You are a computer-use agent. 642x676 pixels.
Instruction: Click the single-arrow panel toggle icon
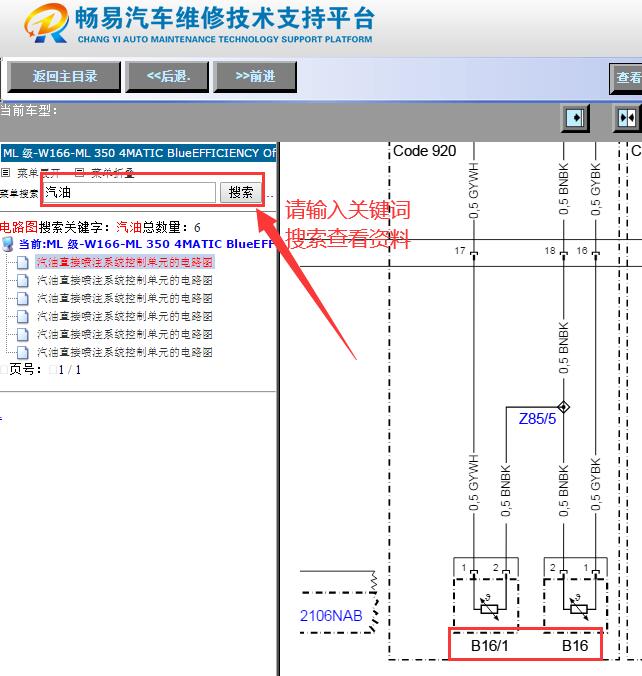[x=576, y=118]
